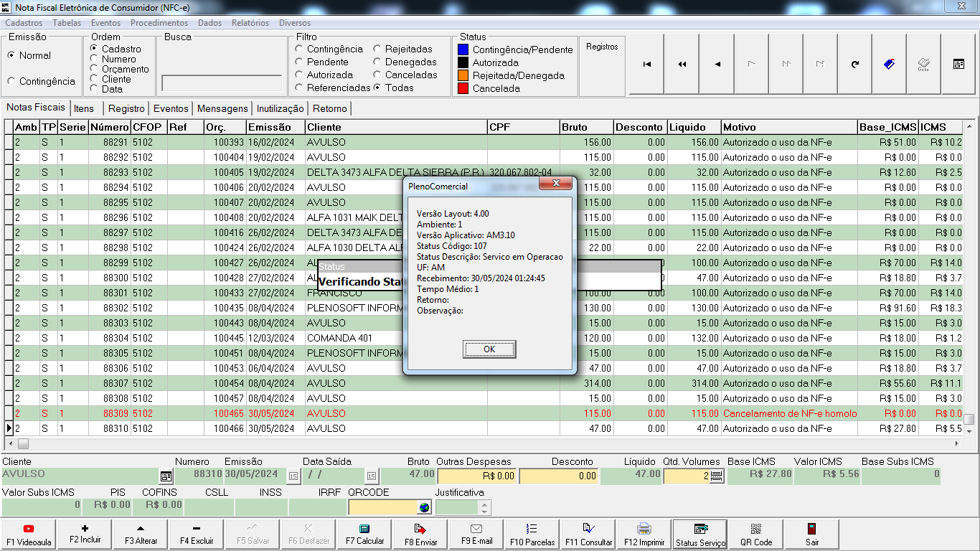
Task: Click the Outras Despesas input field
Action: [x=476, y=476]
